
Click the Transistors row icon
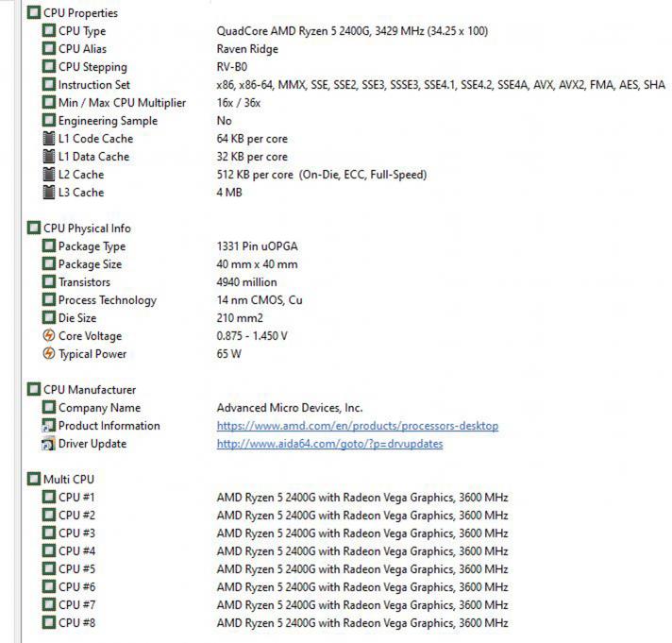tap(49, 282)
